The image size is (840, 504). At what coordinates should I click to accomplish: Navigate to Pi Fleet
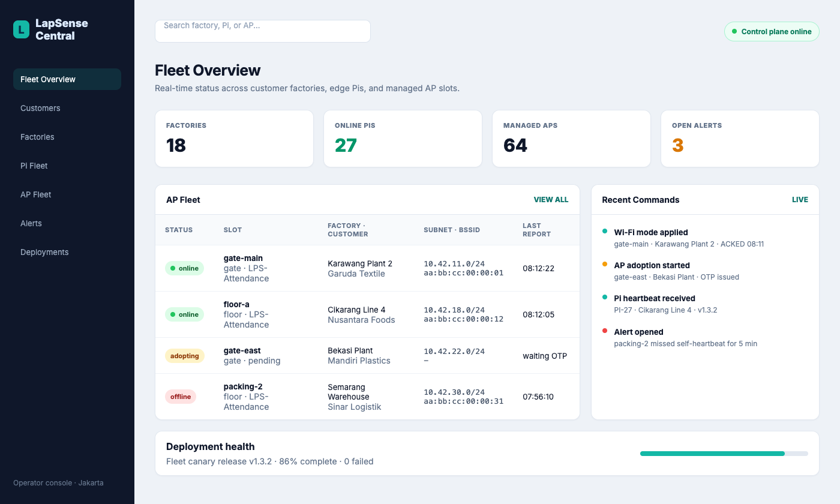click(67, 166)
